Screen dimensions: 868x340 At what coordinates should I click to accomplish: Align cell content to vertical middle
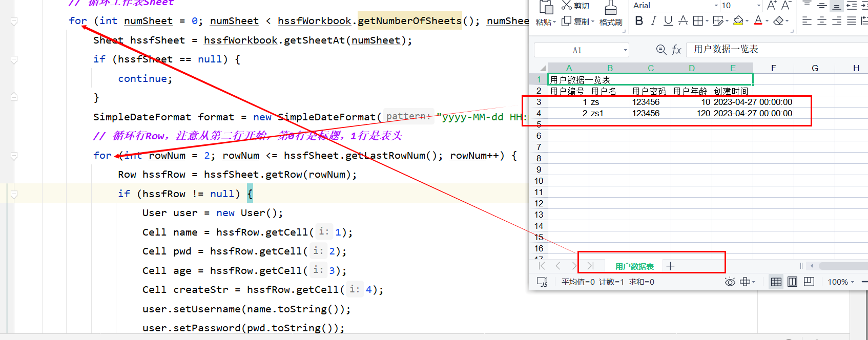[x=821, y=6]
